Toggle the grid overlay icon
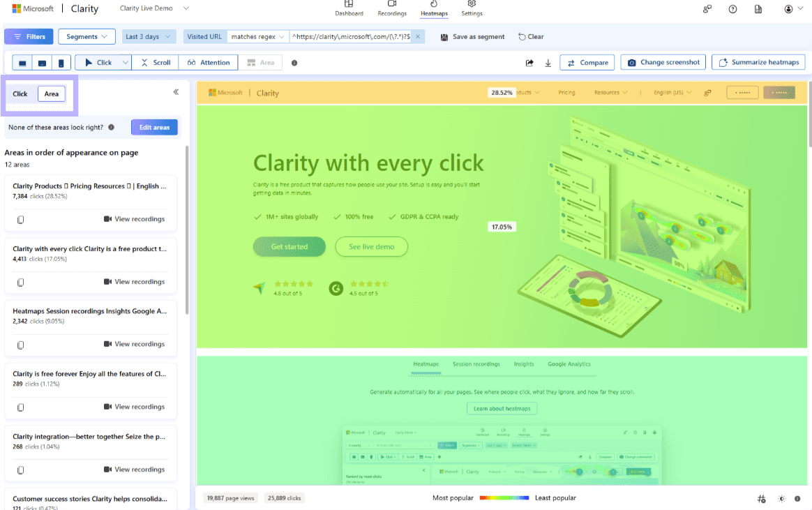 point(761,499)
